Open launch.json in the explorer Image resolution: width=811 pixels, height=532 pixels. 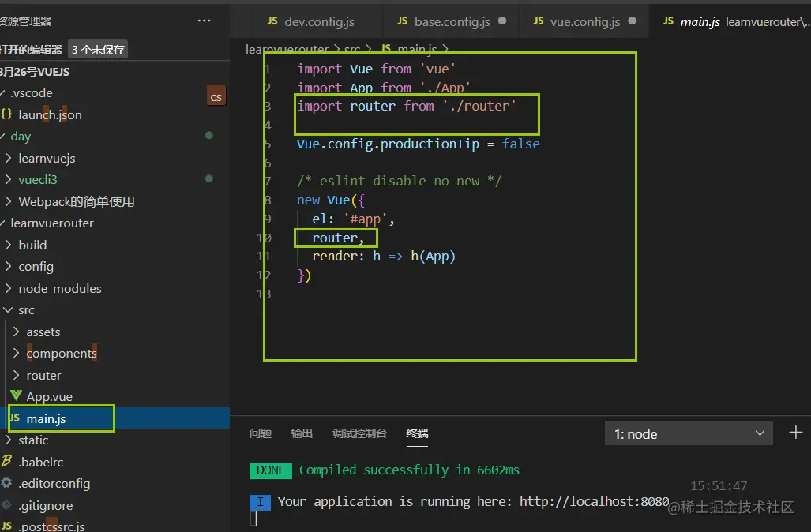[x=50, y=114]
